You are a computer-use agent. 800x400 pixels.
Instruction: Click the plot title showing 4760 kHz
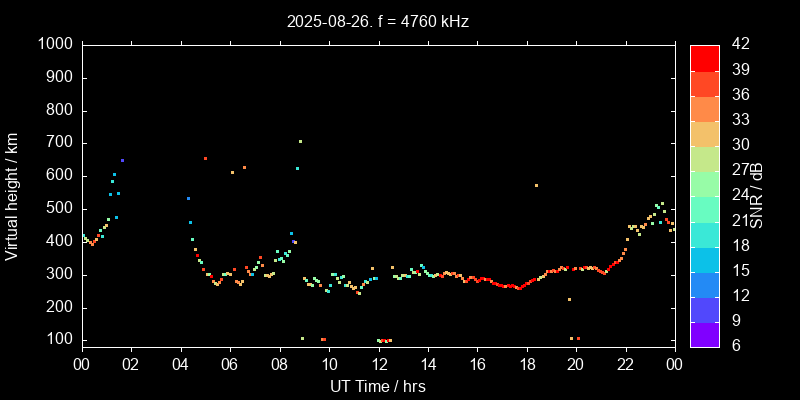click(377, 20)
